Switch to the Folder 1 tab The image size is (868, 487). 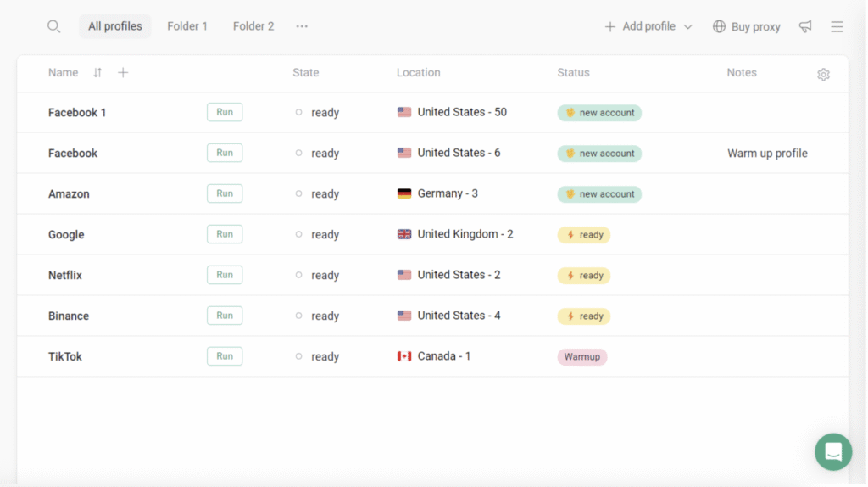pos(187,26)
